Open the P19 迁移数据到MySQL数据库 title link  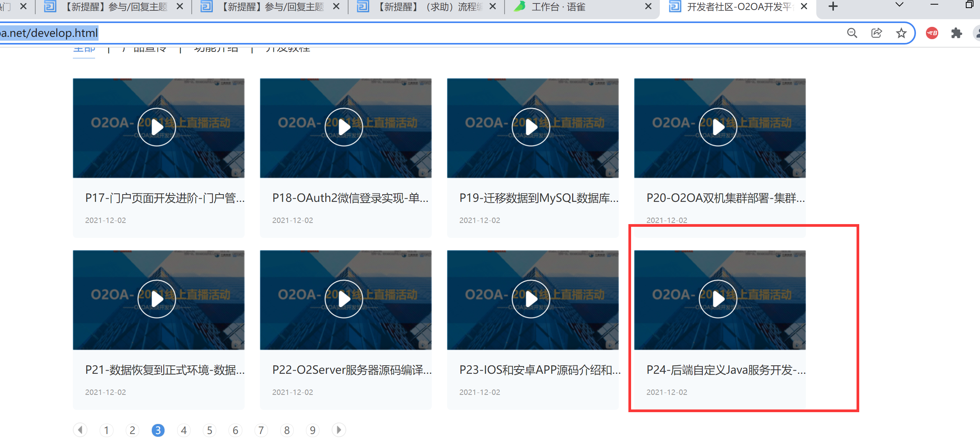tap(539, 198)
